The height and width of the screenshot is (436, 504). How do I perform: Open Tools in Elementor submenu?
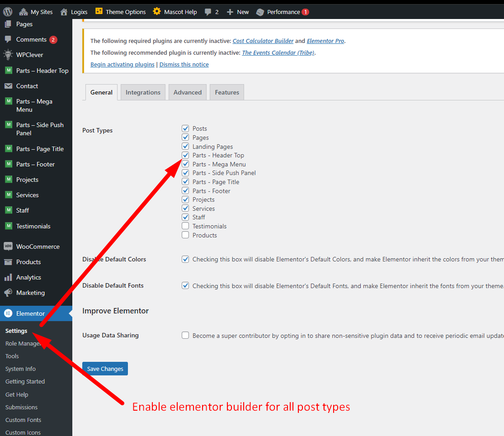click(12, 356)
